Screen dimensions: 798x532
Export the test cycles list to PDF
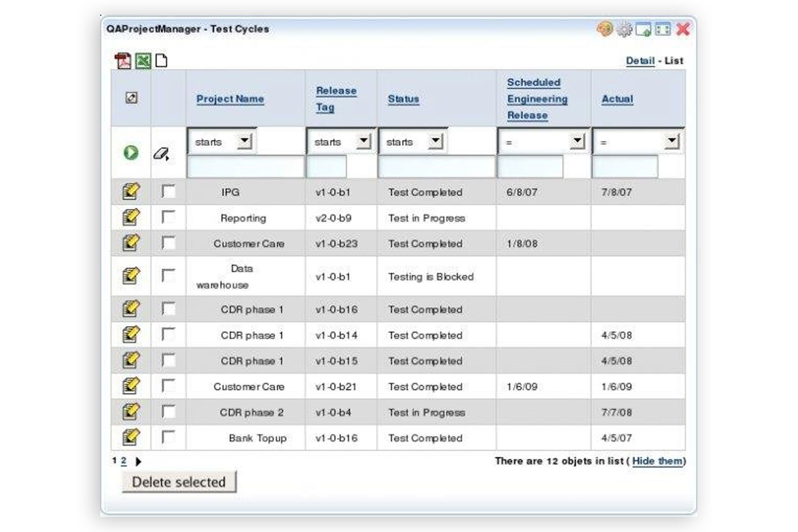(122, 60)
